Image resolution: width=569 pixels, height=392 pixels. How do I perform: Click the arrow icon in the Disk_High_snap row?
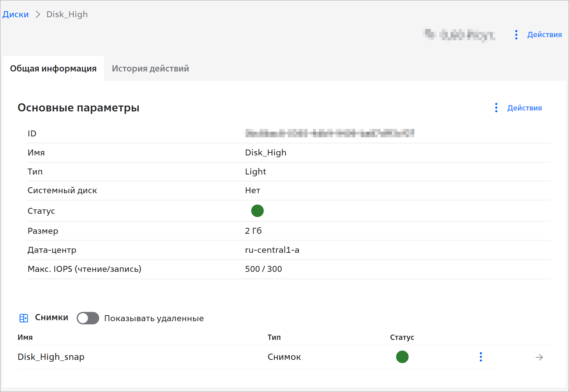point(539,357)
